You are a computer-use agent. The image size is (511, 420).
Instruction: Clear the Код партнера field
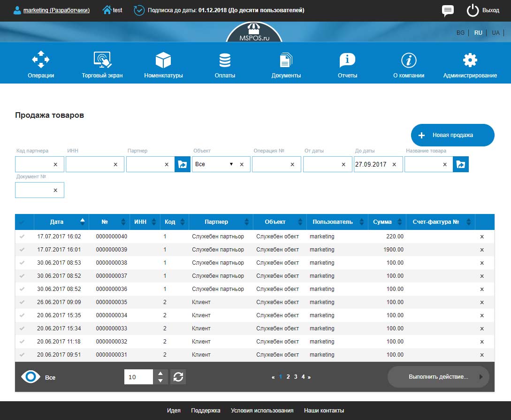[55, 165]
